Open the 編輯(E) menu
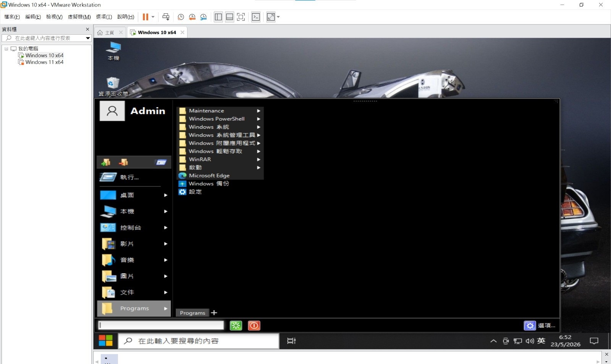Screen dimensions: 611x364 pyautogui.click(x=33, y=17)
